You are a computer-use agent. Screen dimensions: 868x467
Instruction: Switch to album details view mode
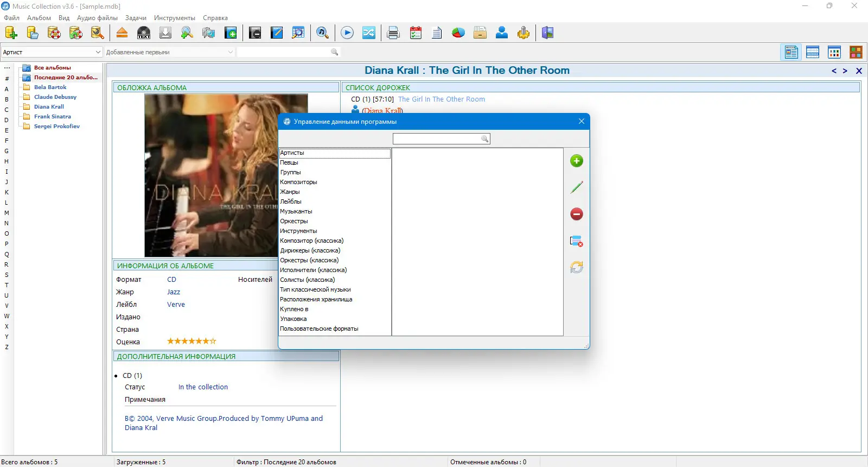click(791, 52)
